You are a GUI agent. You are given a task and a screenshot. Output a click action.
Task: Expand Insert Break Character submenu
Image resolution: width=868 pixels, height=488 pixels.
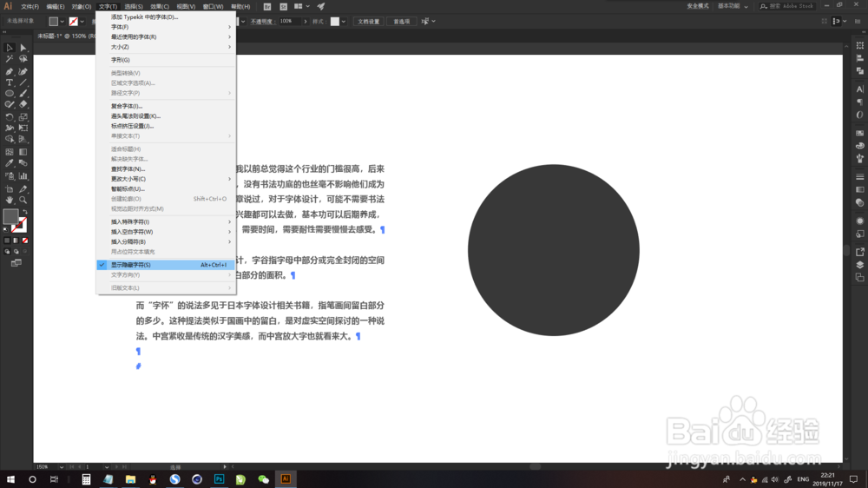pyautogui.click(x=166, y=241)
